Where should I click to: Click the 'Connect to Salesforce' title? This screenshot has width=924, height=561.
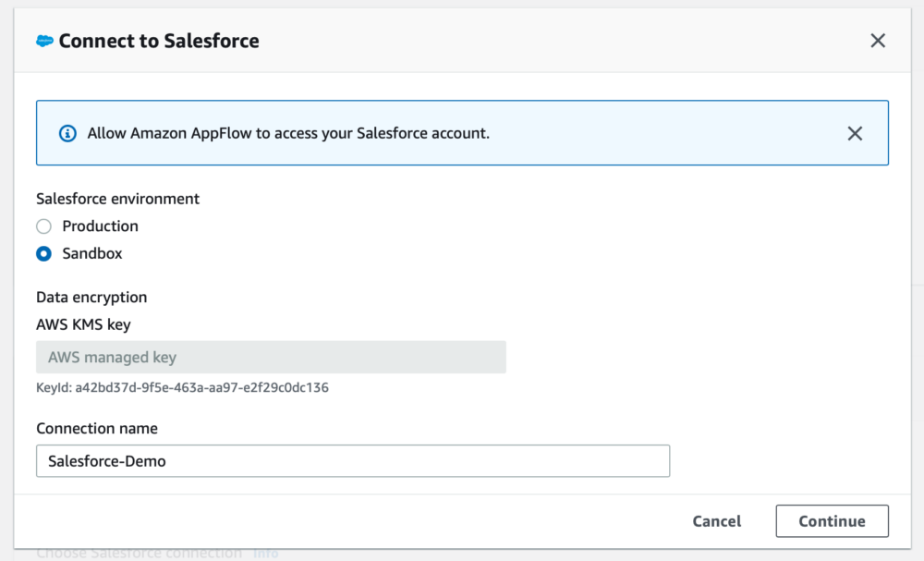click(159, 41)
